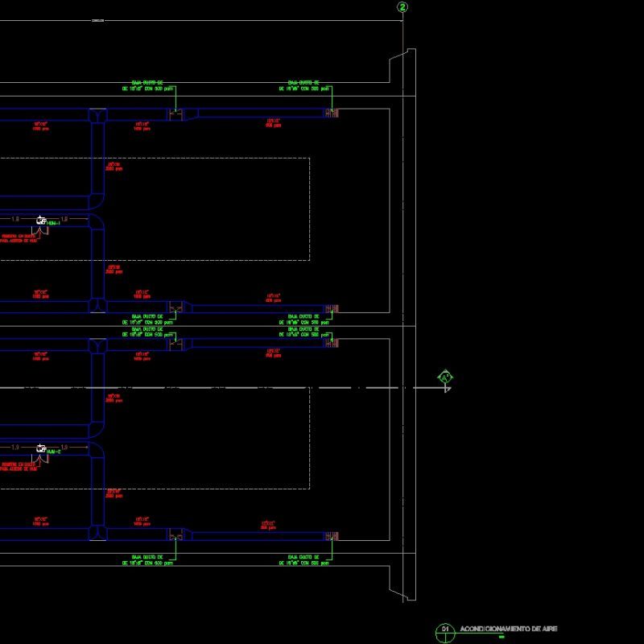Select the grid bubble labeled 2
The width and height of the screenshot is (644, 644).
pyautogui.click(x=401, y=7)
